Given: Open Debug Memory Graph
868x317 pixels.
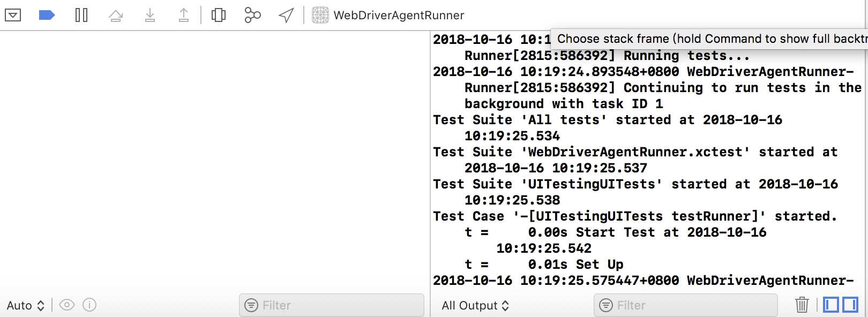Looking at the screenshot, I should [x=252, y=15].
